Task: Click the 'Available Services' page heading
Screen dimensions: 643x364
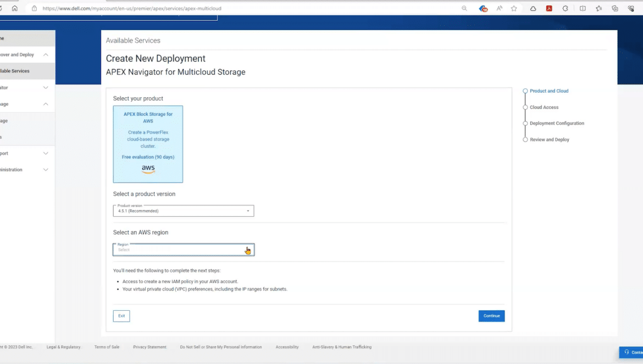Action: tap(133, 41)
